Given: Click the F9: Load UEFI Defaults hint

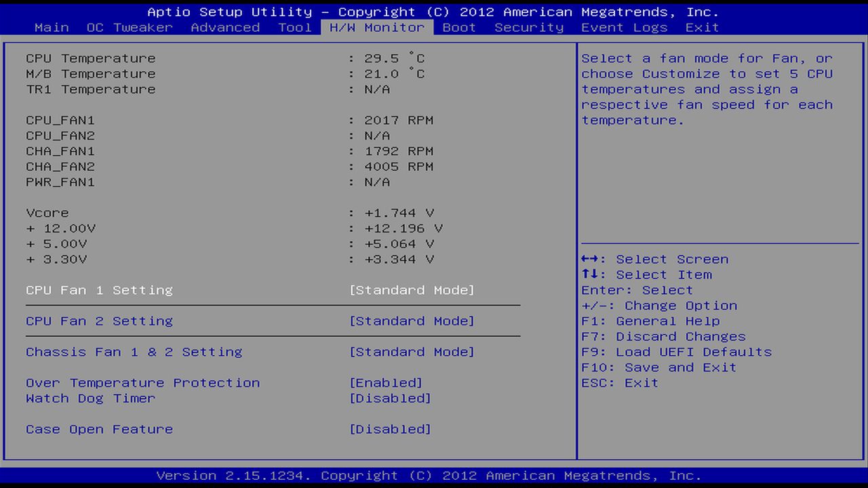Looking at the screenshot, I should (676, 352).
